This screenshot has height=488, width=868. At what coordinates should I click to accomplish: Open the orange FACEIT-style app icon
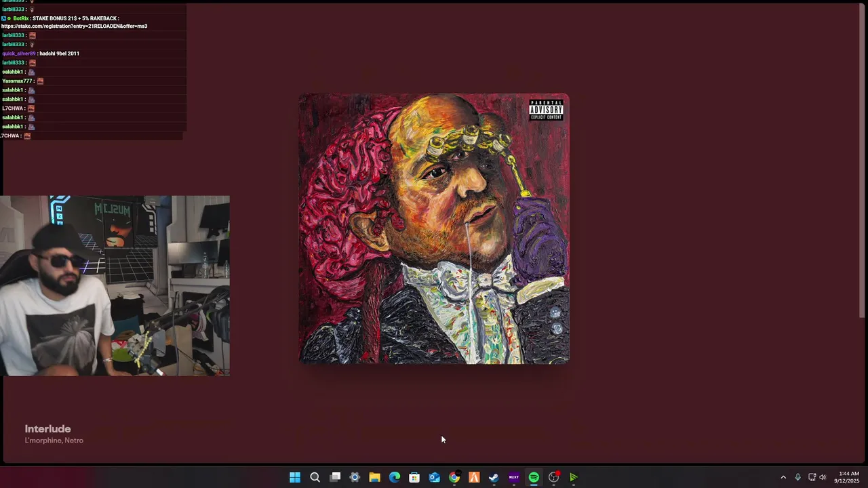pyautogui.click(x=474, y=477)
